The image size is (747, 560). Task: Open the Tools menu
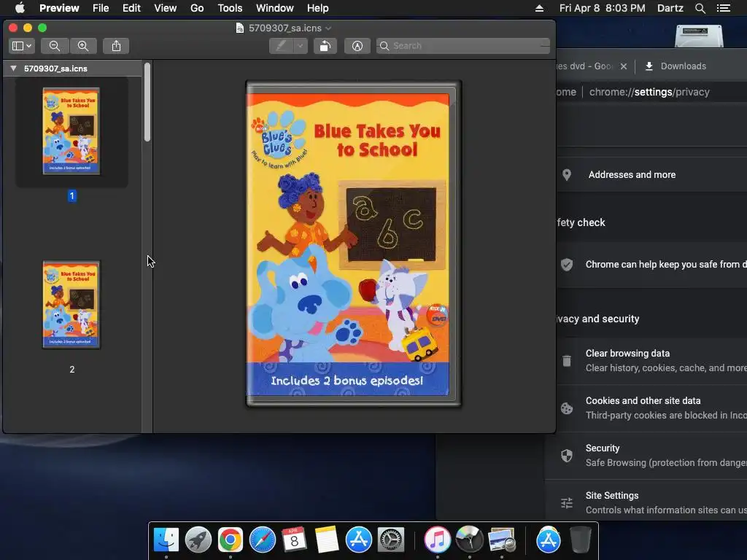click(x=230, y=8)
